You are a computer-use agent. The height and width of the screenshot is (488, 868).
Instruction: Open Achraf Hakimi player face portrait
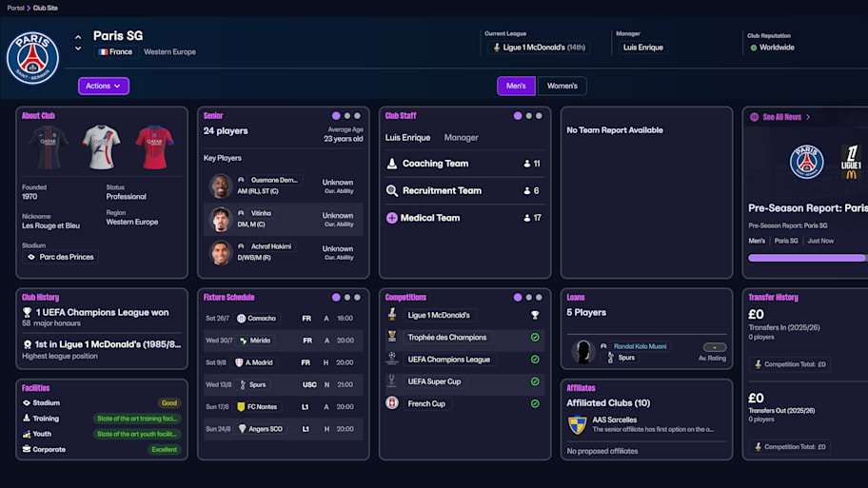click(220, 252)
